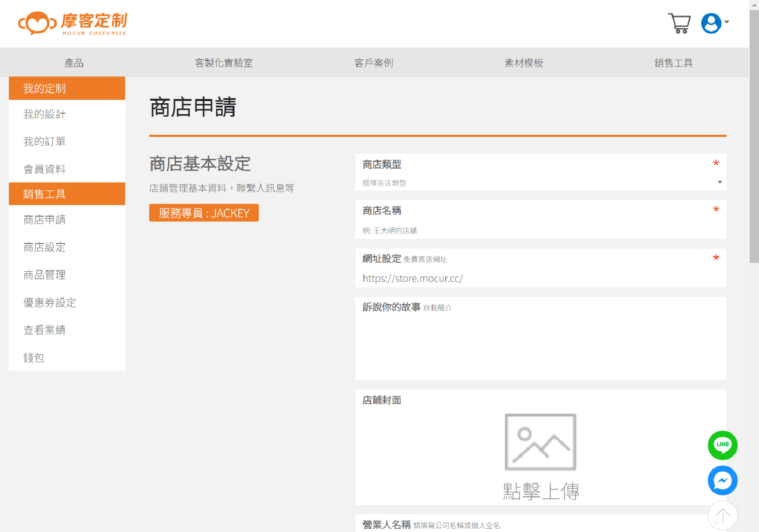Open Facebook Messenger chat button

(722, 480)
